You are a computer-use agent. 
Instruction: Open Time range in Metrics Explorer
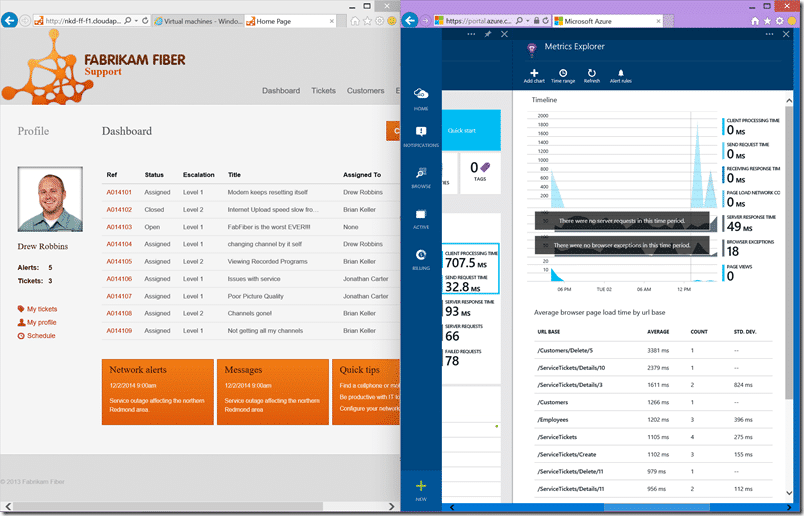(x=562, y=76)
